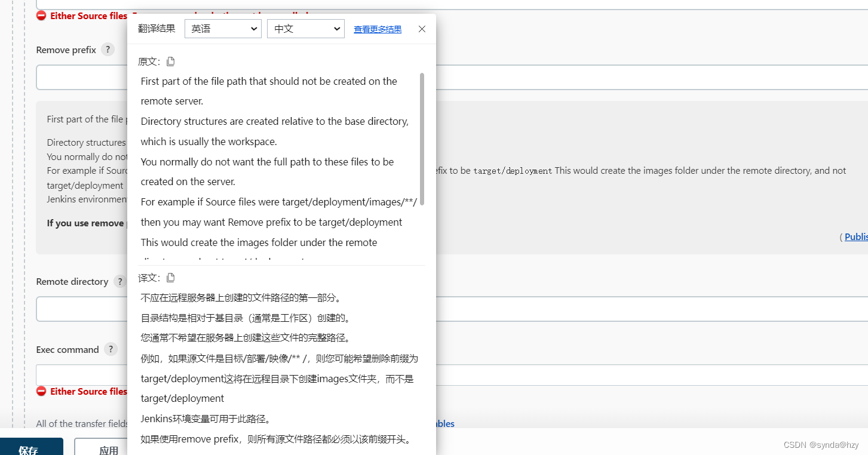
Task: Open the source language dropdown showing 英语
Action: tap(223, 29)
